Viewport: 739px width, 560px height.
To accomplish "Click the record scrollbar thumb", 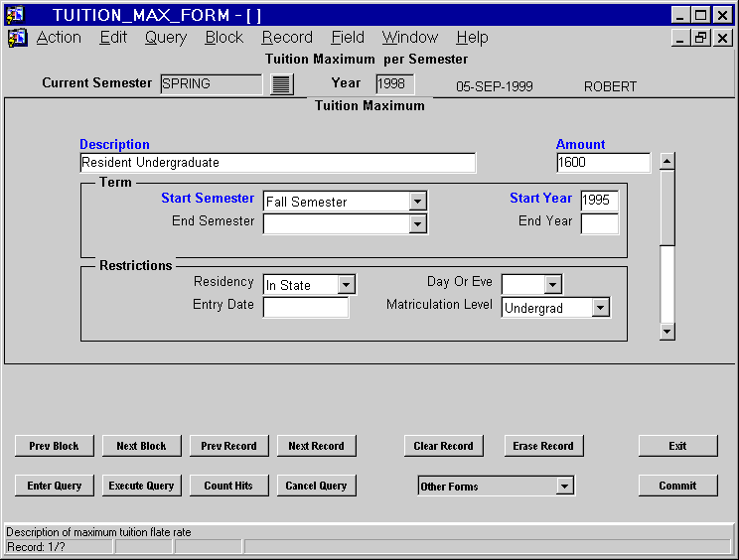I will (666, 208).
